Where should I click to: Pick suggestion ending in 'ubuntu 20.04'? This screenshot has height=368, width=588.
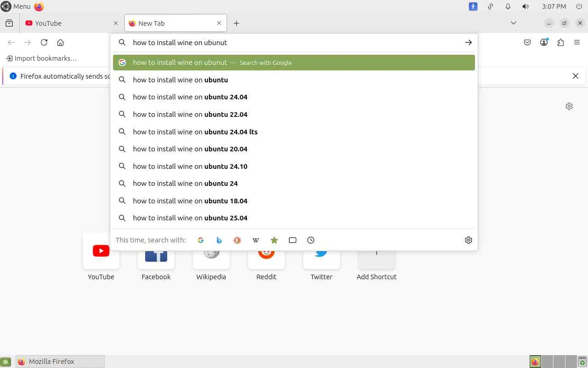(x=294, y=149)
